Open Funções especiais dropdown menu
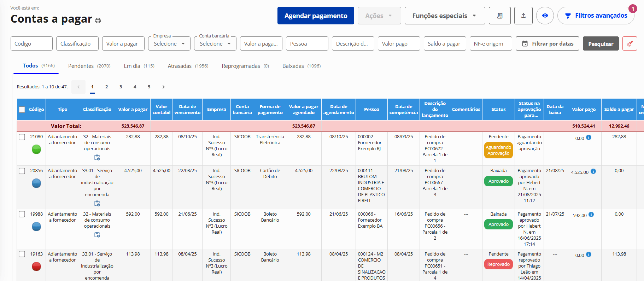644x281 pixels. [x=444, y=16]
